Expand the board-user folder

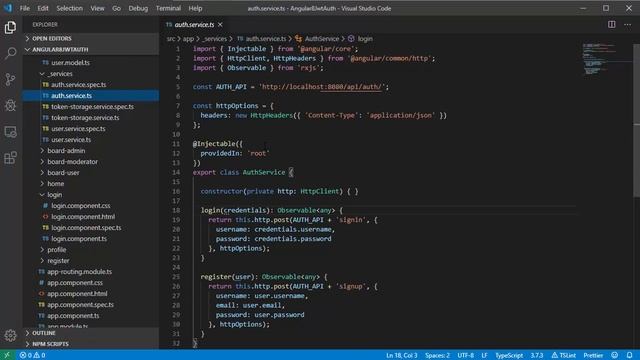pos(91,173)
